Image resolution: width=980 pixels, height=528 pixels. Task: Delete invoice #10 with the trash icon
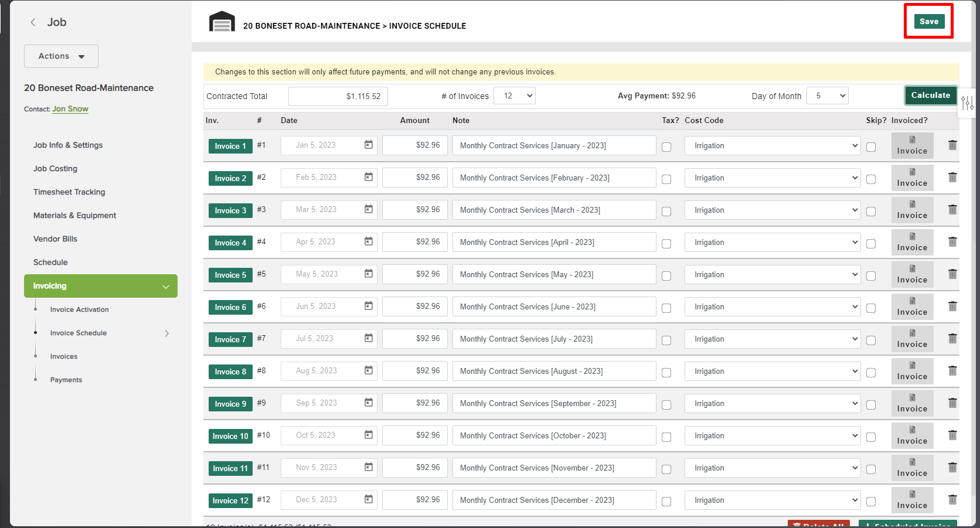pos(952,435)
